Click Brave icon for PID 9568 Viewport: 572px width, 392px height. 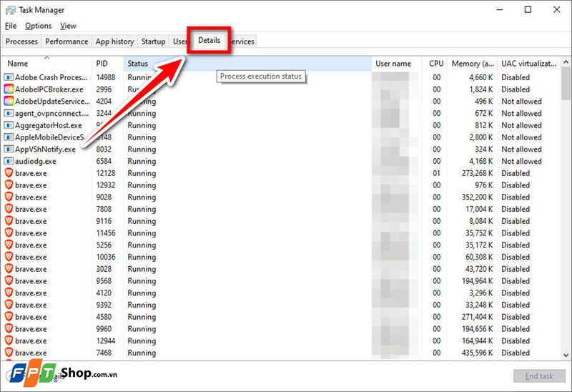pos(9,280)
